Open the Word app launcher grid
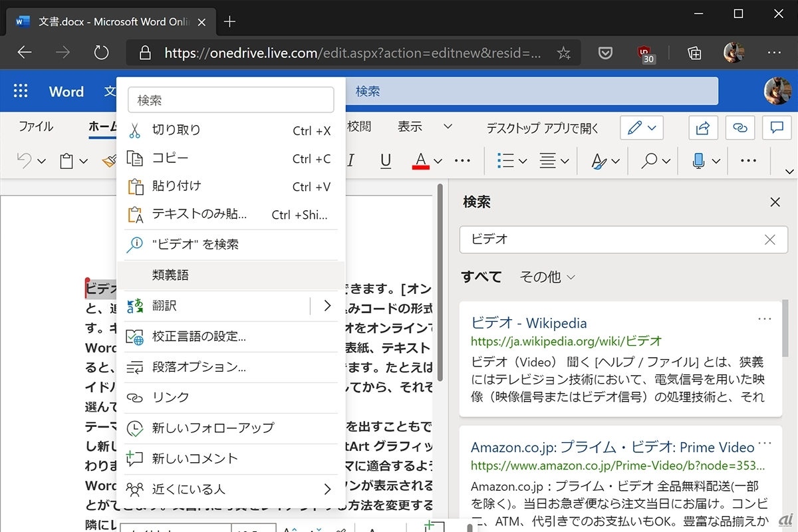This screenshot has height=532, width=798. 21,91
